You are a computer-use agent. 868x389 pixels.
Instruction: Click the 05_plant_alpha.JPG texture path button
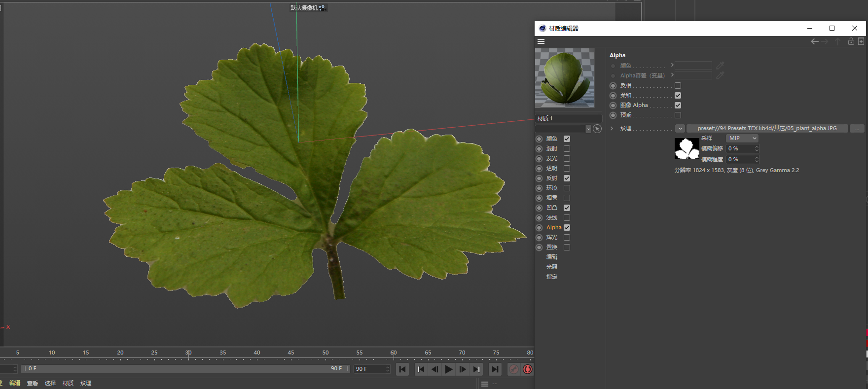click(767, 128)
